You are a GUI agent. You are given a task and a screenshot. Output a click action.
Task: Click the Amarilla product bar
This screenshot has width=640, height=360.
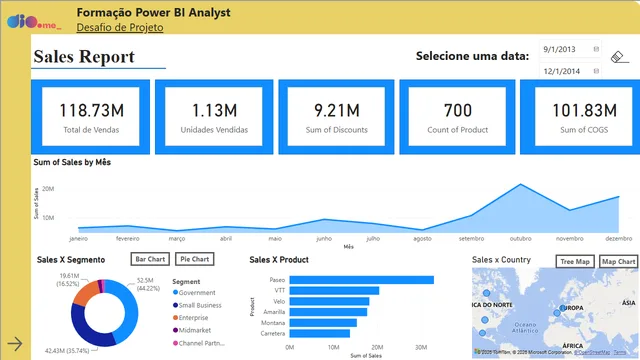pos(328,312)
